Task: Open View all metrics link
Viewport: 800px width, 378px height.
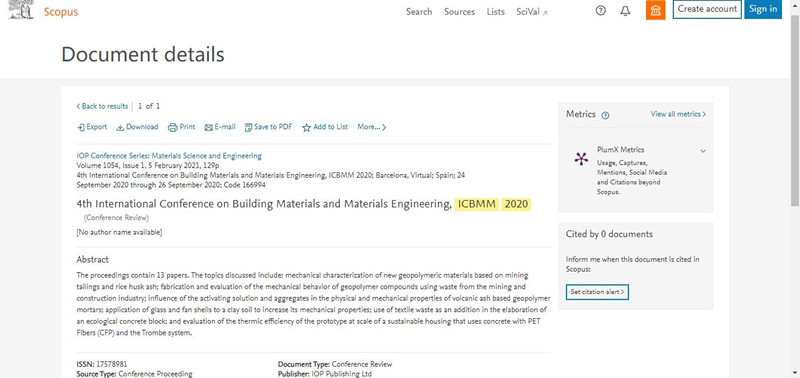Action: point(678,114)
